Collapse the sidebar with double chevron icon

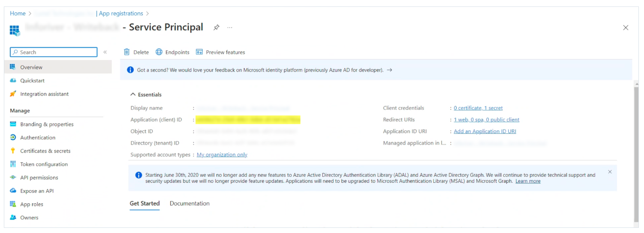105,52
